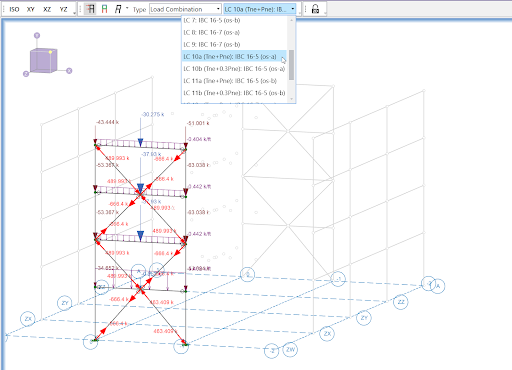Click the -43.444 k load label
The width and height of the screenshot is (512, 370).
(x=107, y=122)
